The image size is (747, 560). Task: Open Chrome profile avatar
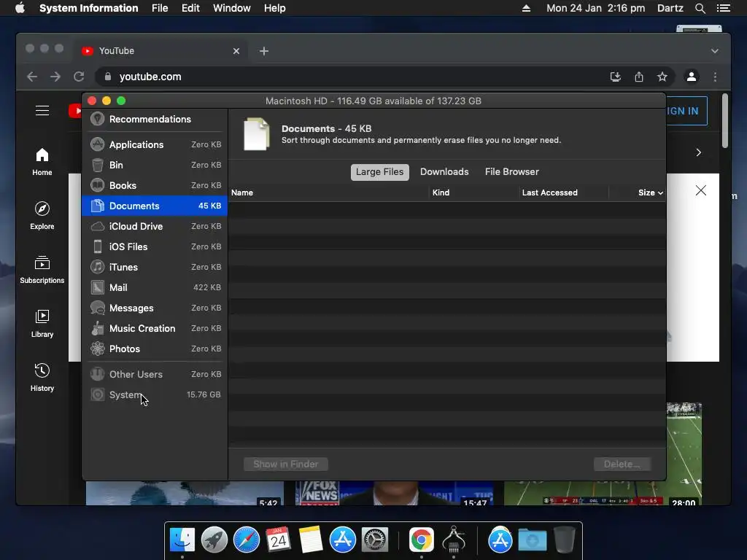click(x=692, y=77)
